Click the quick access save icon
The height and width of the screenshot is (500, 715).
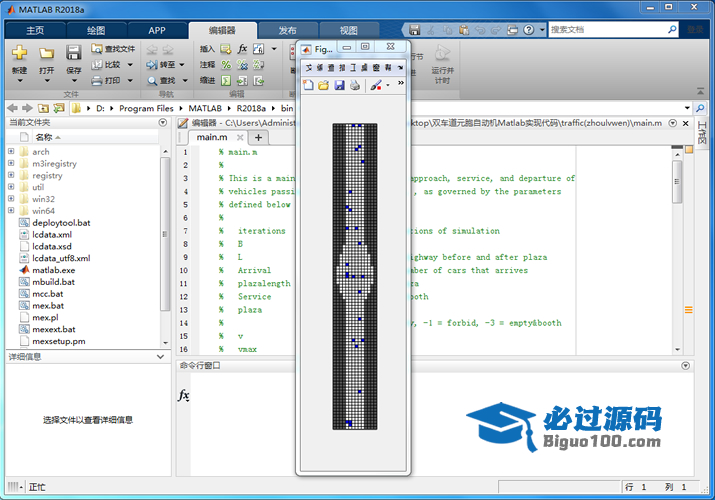pos(414,30)
